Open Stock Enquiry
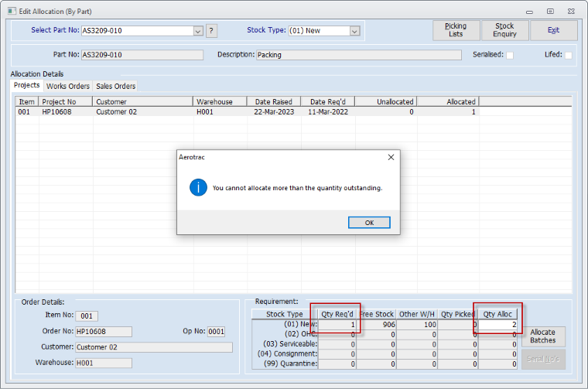The height and width of the screenshot is (389, 588). click(x=504, y=30)
